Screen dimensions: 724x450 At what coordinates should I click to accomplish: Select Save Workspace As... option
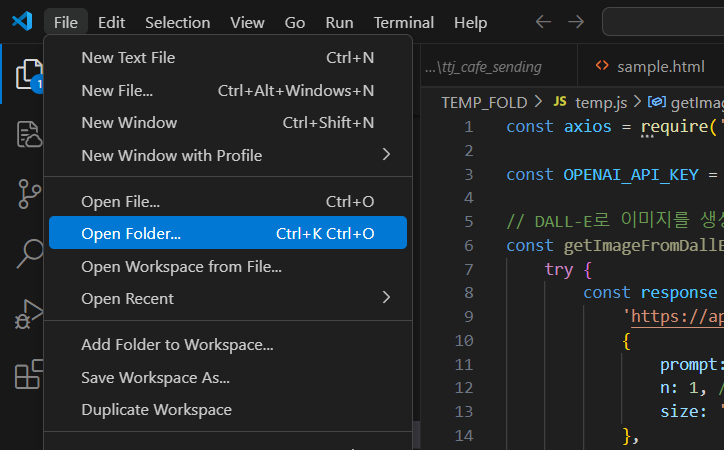pos(155,377)
